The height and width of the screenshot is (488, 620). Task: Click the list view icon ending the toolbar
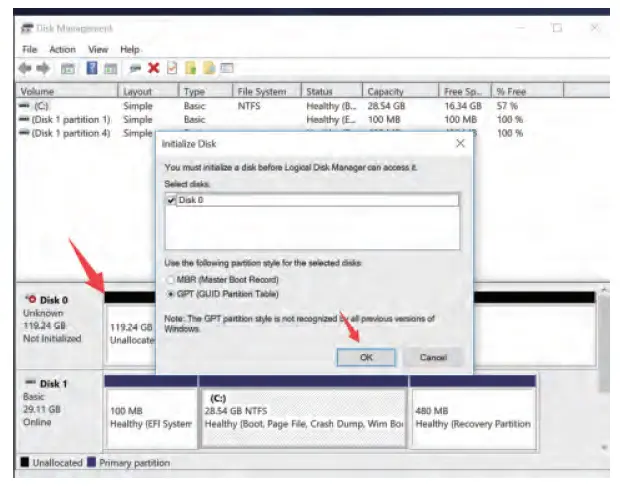click(x=227, y=68)
